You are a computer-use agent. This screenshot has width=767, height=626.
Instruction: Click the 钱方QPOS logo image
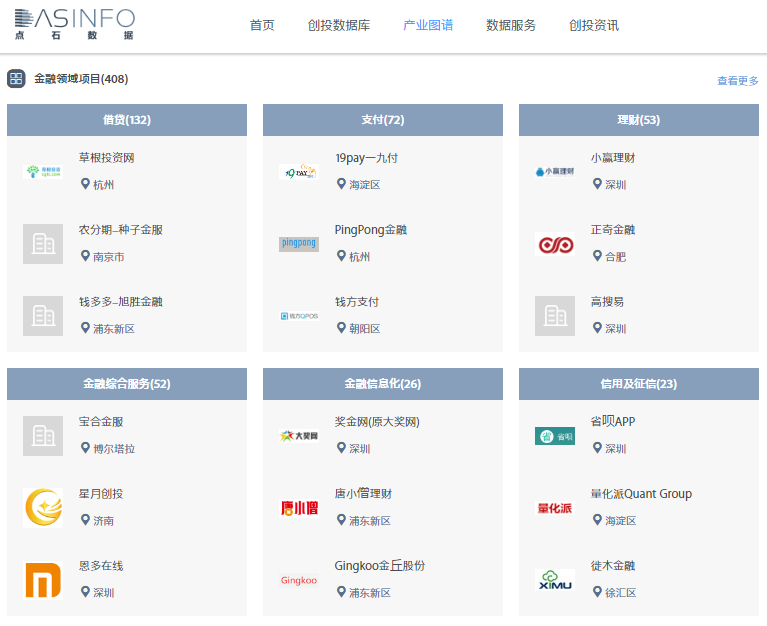pos(299,316)
